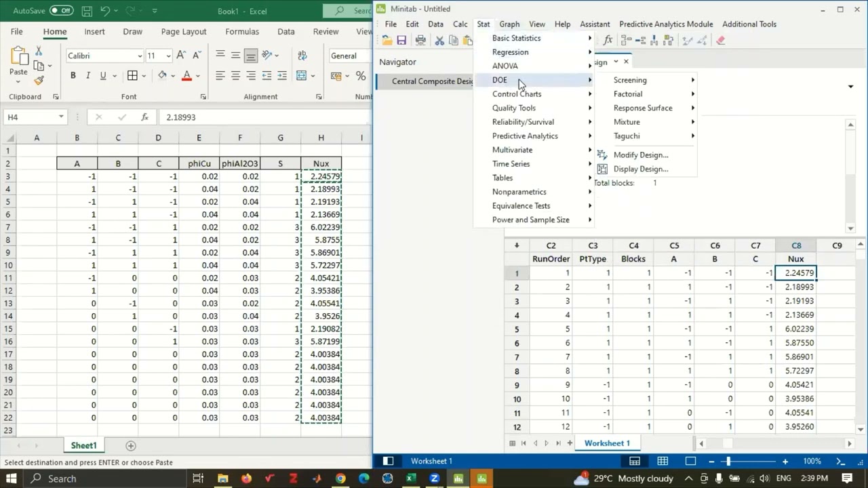Expand the Paste options arrow in Excel

pyautogui.click(x=18, y=81)
